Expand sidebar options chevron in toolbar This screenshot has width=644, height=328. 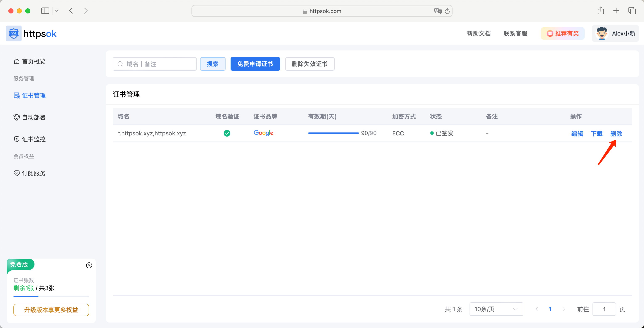(x=57, y=11)
